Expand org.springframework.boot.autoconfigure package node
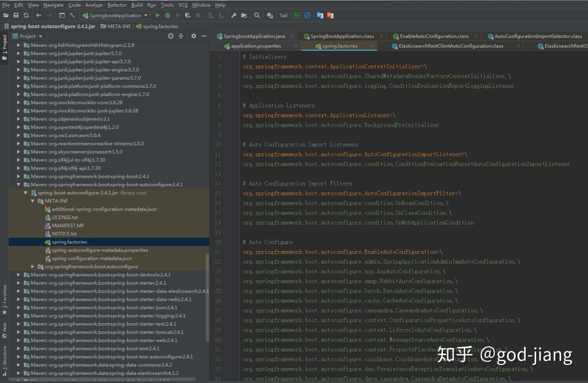Image resolution: width=588 pixels, height=383 pixels. [33, 267]
